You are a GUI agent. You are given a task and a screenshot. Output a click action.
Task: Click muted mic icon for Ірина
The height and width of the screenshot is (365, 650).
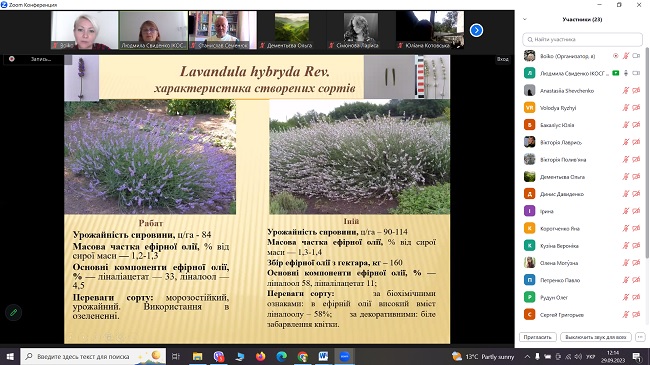click(626, 211)
